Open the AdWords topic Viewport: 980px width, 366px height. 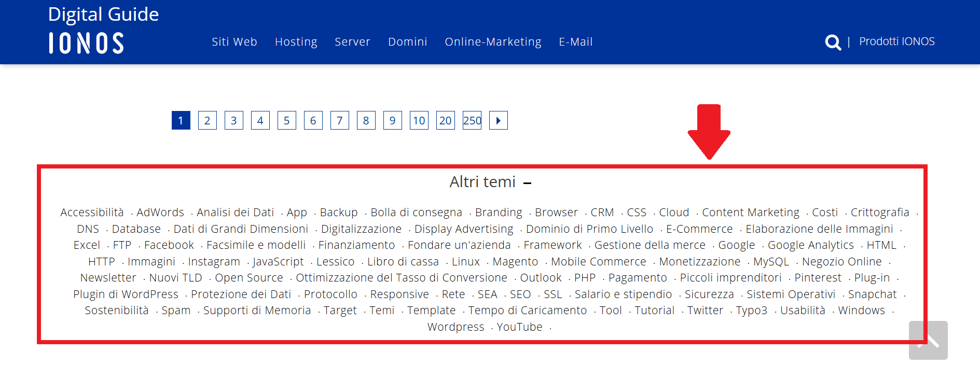[160, 212]
